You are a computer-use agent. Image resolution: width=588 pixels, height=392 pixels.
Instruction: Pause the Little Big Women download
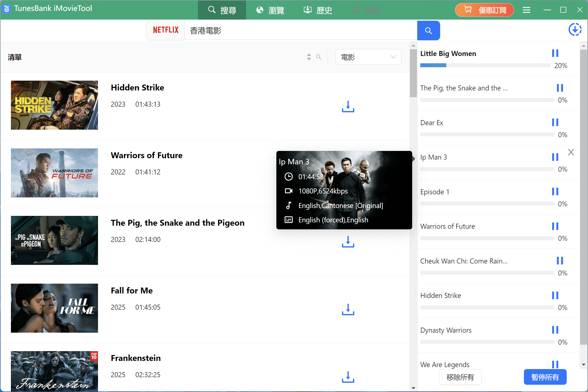point(555,53)
